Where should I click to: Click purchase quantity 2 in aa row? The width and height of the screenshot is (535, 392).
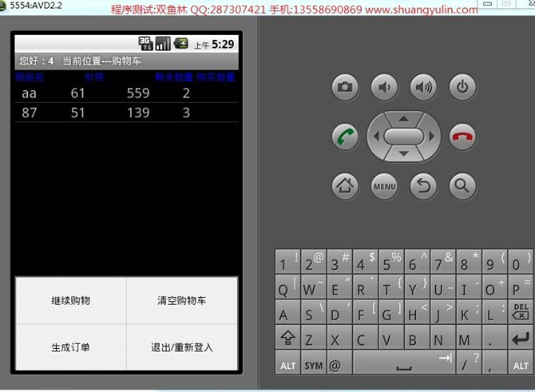click(x=186, y=93)
